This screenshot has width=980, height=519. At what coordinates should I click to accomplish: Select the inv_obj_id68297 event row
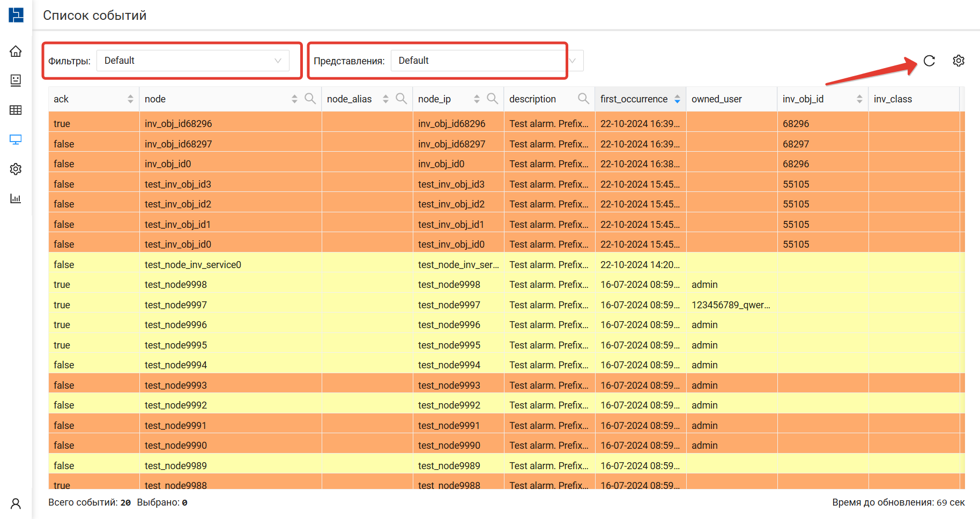click(x=178, y=144)
